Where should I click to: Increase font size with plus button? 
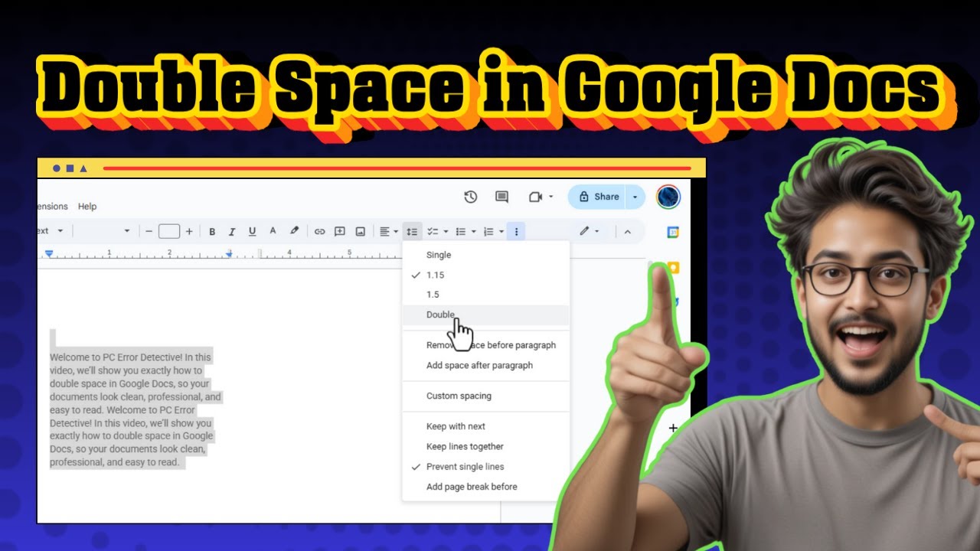click(189, 231)
